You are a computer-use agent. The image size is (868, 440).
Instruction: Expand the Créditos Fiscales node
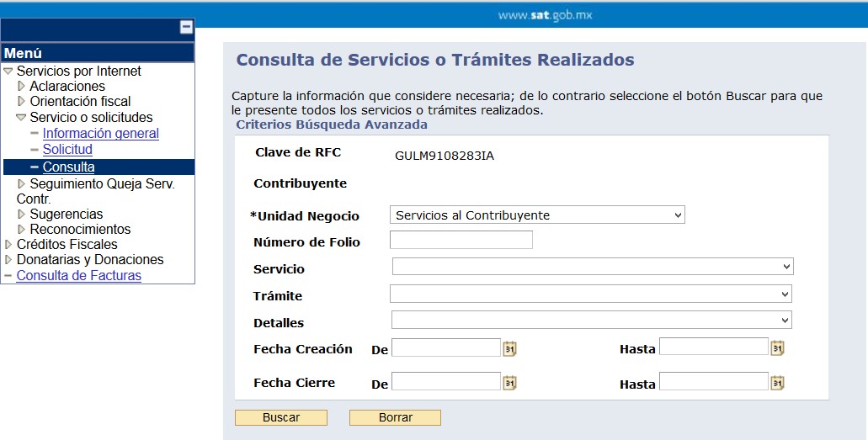8,244
